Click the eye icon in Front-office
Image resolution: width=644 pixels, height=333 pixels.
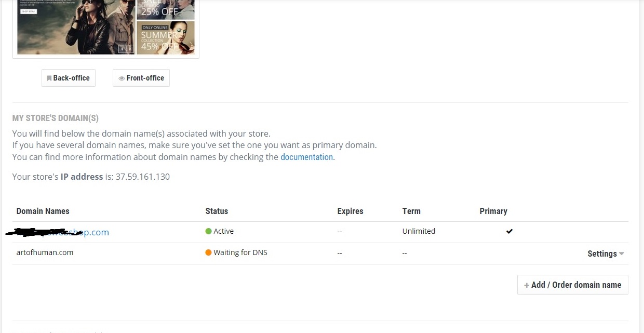[122, 78]
